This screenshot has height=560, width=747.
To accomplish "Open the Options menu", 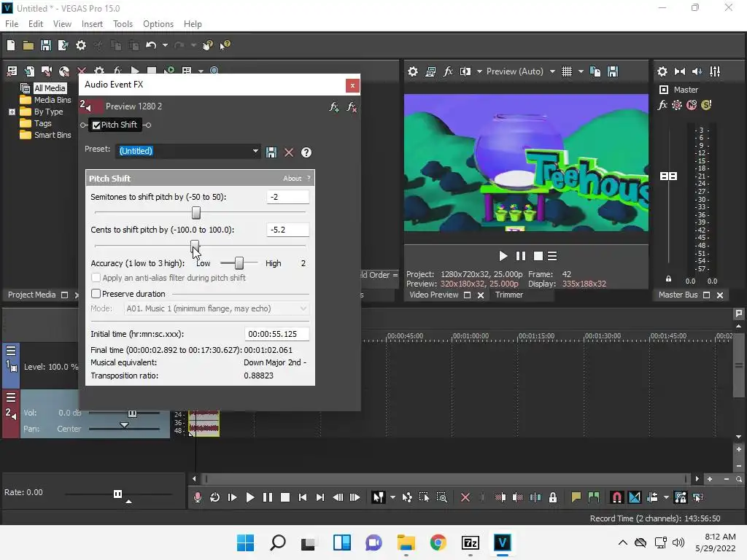I will click(158, 24).
